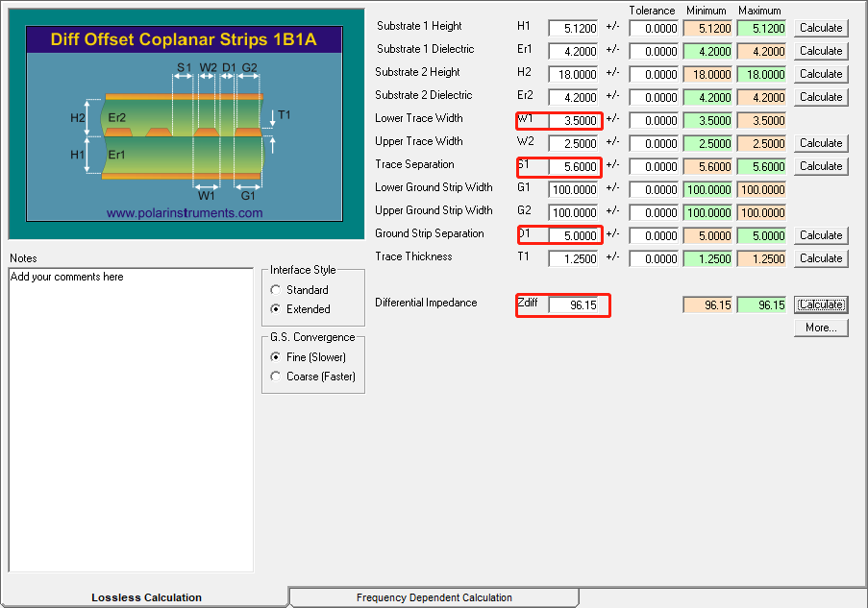This screenshot has width=868, height=608.
Task: Open the Lossless Calculation tab
Action: [x=146, y=597]
